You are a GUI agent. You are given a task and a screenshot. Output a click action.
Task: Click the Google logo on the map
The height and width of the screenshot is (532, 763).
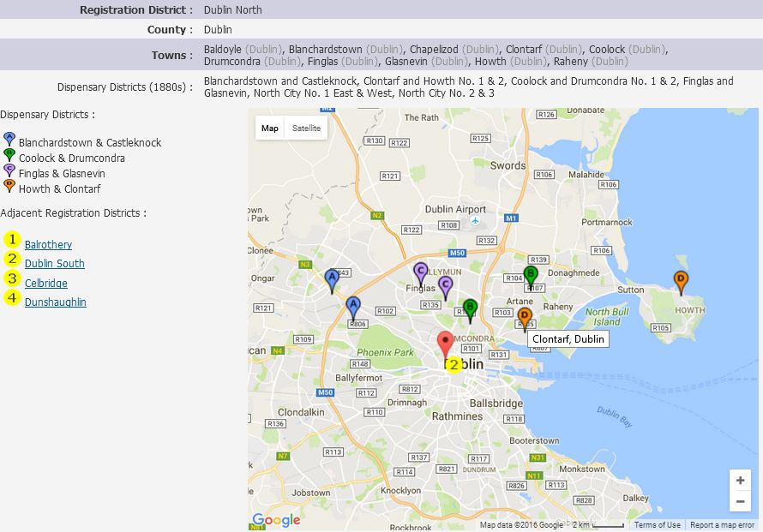coord(276,520)
